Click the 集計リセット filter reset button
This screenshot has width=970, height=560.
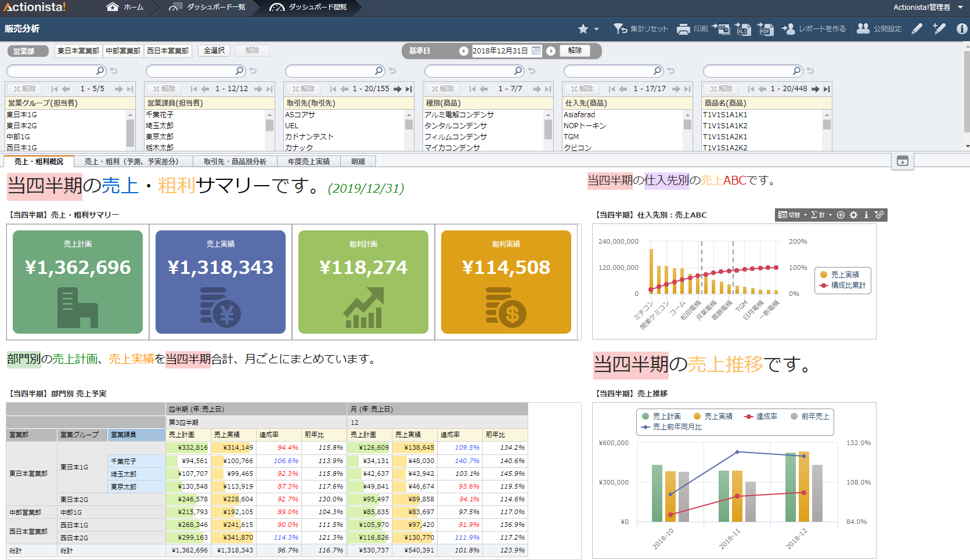[x=641, y=28]
